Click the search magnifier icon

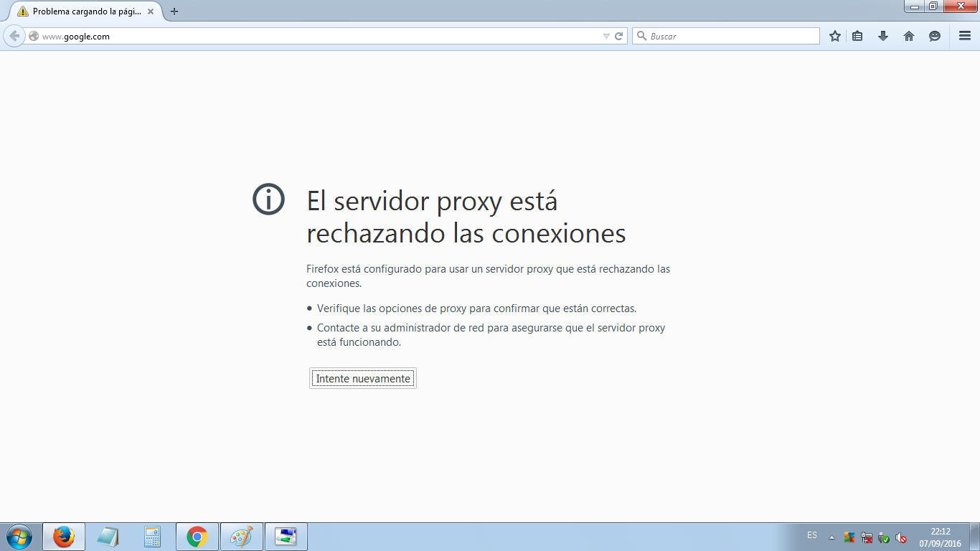click(x=641, y=36)
